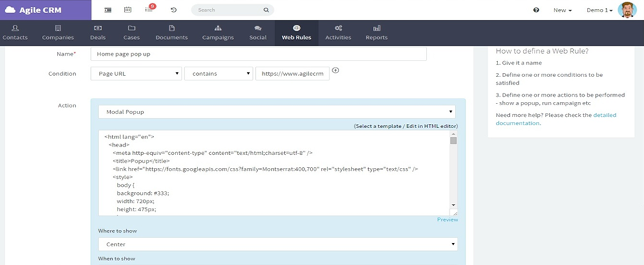Click inside the HTML code textarea
Screen dimensions: 644x265
275,173
